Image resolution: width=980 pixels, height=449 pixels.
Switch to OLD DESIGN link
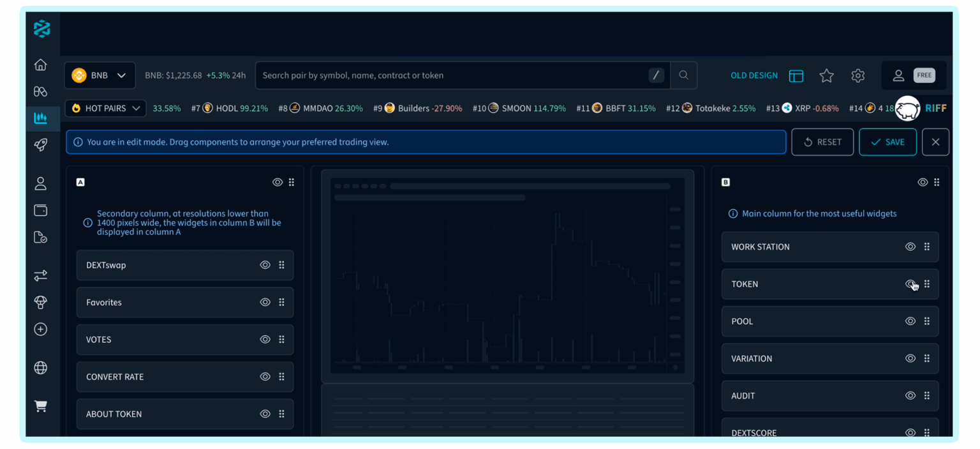pos(754,75)
